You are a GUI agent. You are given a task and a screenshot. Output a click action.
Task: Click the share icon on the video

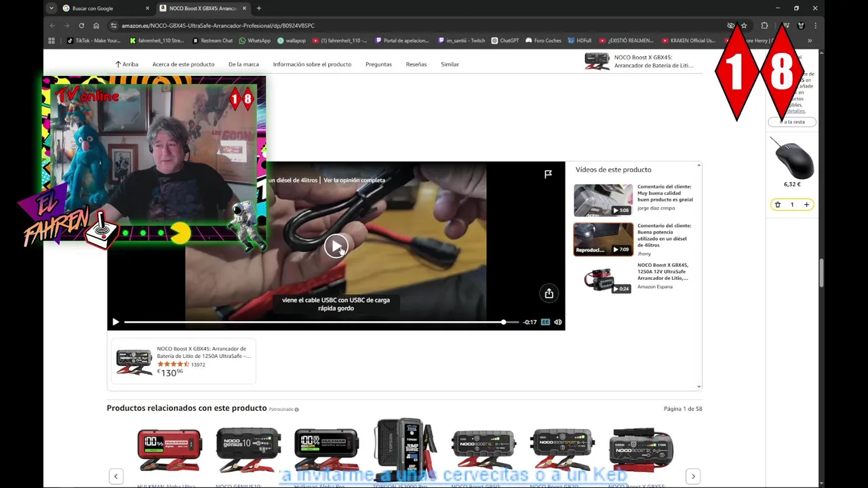tap(549, 293)
